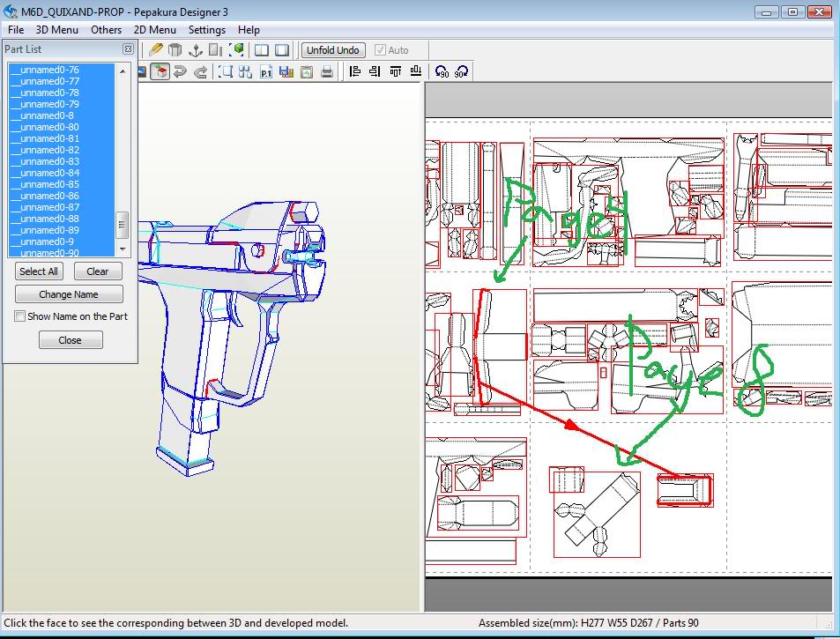Click the Change Name button

point(69,294)
